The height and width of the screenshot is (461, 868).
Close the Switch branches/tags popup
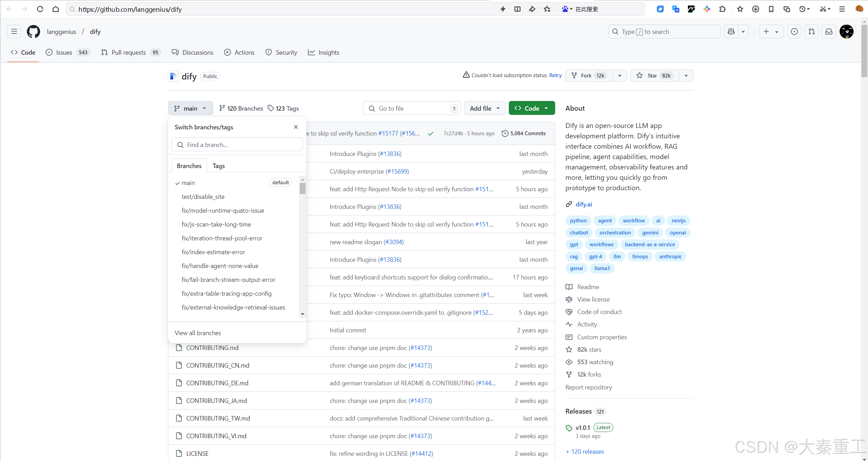click(x=296, y=127)
